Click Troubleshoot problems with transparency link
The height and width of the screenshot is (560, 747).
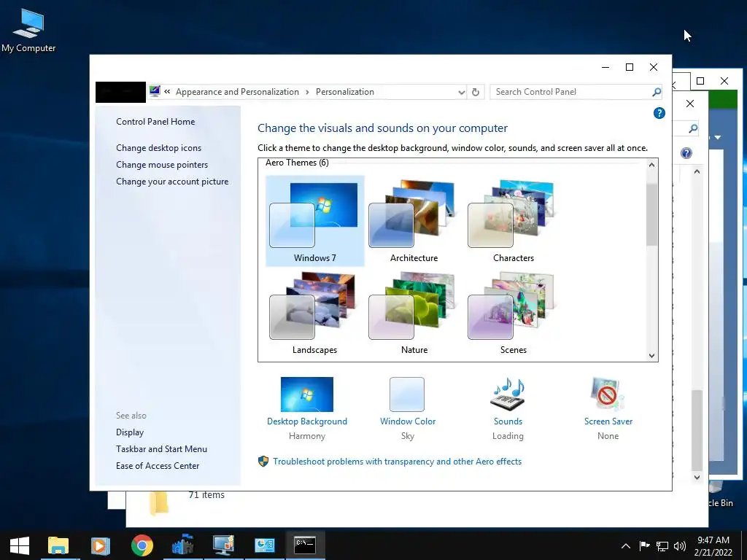pyautogui.click(x=398, y=462)
